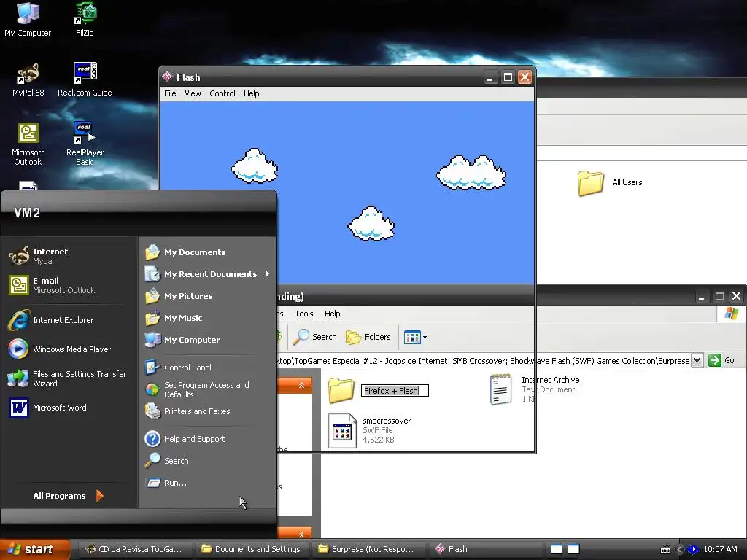The width and height of the screenshot is (747, 560).
Task: Launch Microsoft Word from Start menu
Action: pos(47,408)
